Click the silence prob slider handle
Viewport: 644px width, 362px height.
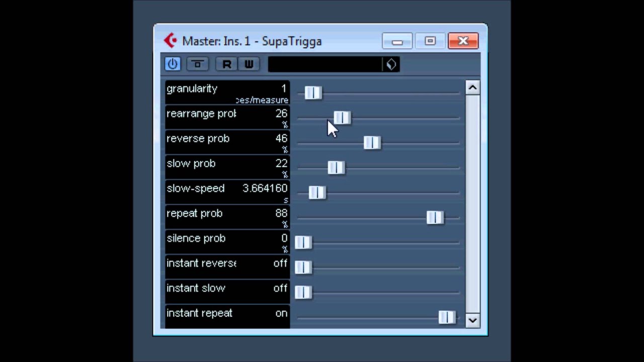[303, 242]
